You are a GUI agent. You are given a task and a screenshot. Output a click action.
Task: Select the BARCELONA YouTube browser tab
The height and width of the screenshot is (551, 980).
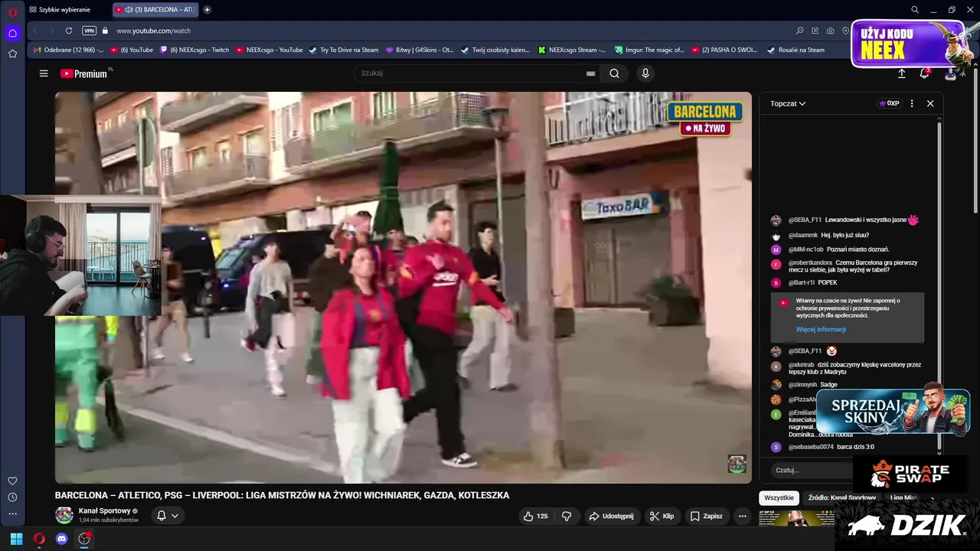[155, 9]
